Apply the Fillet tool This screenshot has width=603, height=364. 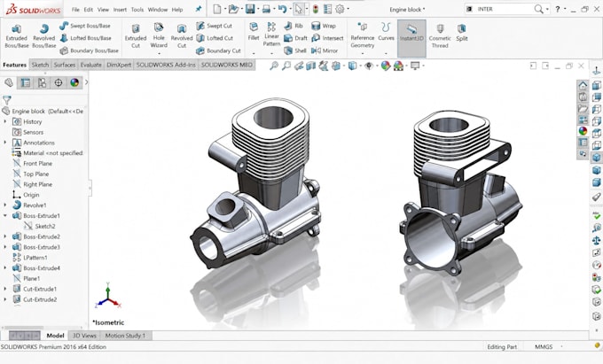(x=254, y=32)
